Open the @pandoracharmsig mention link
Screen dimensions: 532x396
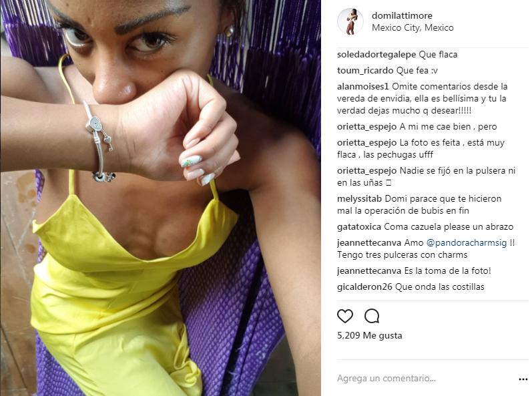[x=467, y=243]
